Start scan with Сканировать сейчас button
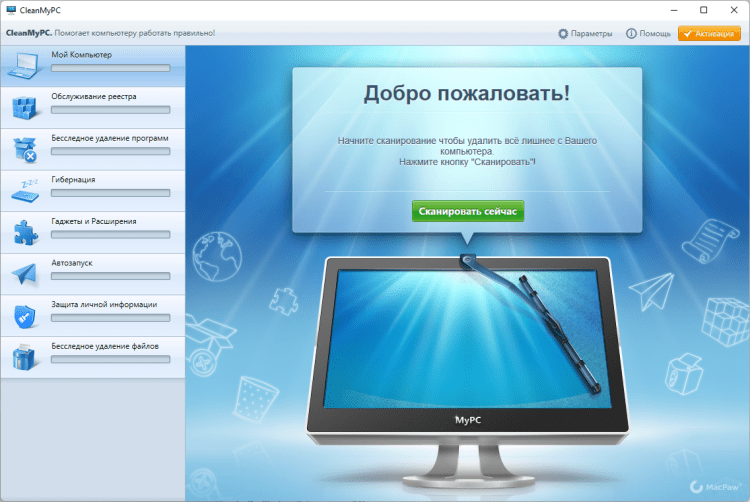Image resolution: width=750 pixels, height=502 pixels. point(468,211)
